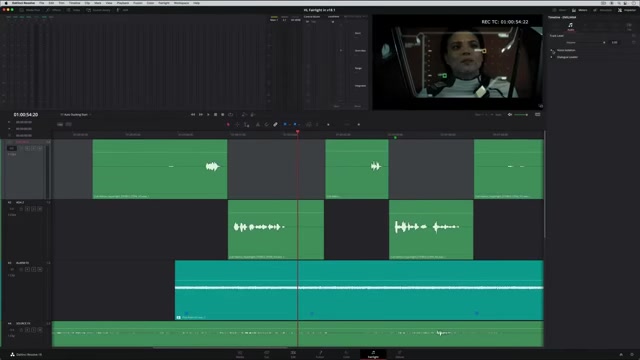
Task: Solo track A2 in track header
Action: [x=33, y=209]
